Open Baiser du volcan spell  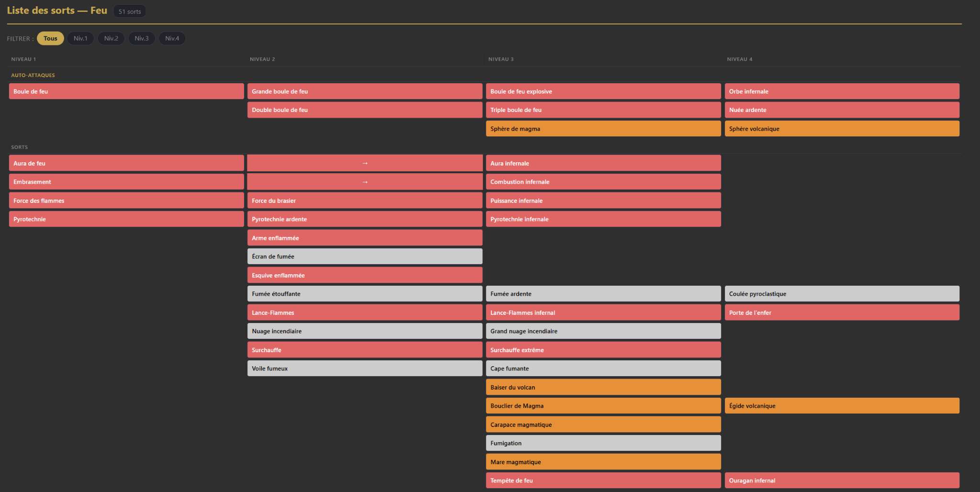tap(603, 387)
